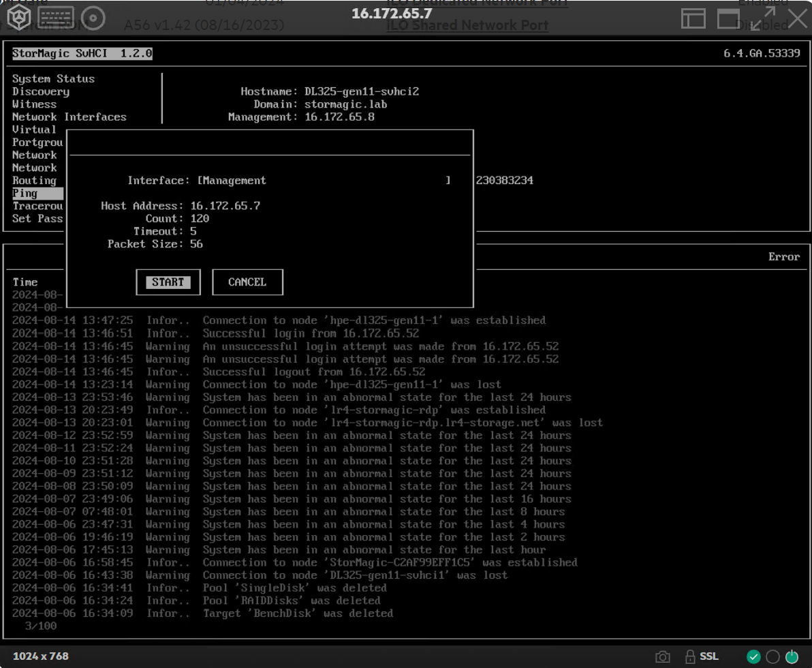Edit the Timeout field value 5
Screen dimensions: 812x668
click(x=193, y=231)
